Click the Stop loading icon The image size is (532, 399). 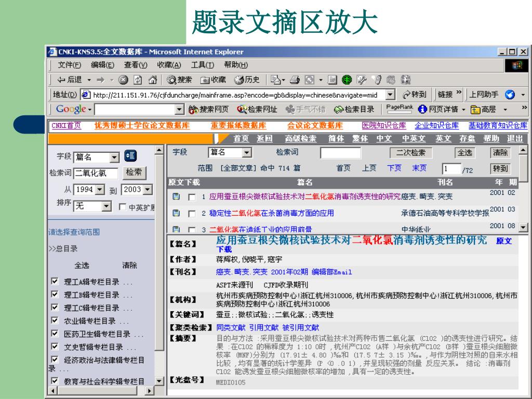pos(123,80)
